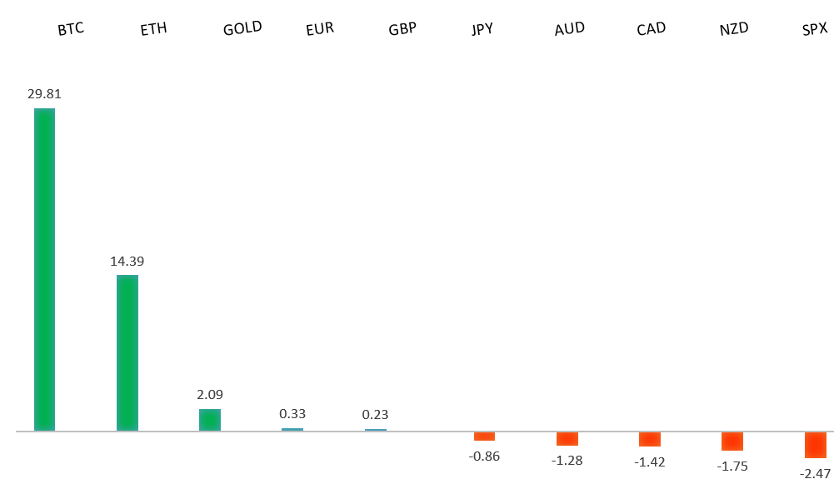
Task: Select the green ETH bar
Action: pos(127,352)
